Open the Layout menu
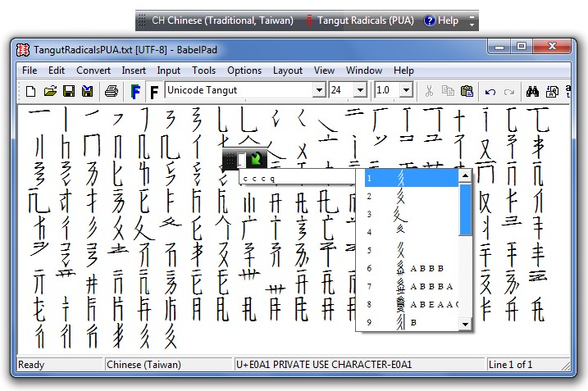The height and width of the screenshot is (391, 588). click(287, 70)
